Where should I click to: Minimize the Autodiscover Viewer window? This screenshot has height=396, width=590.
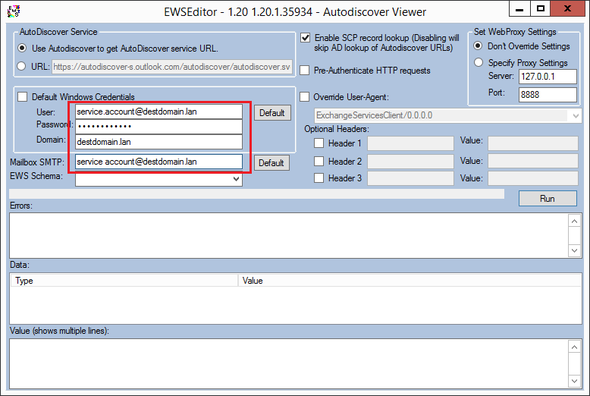520,9
